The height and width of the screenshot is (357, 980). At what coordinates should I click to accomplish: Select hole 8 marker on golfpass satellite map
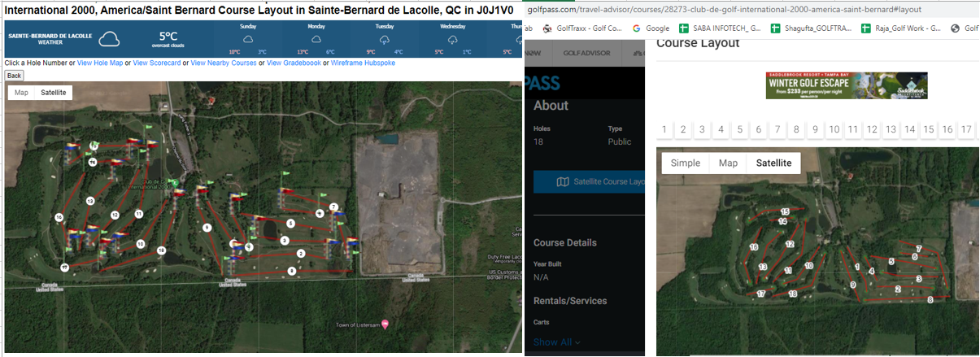point(929,300)
